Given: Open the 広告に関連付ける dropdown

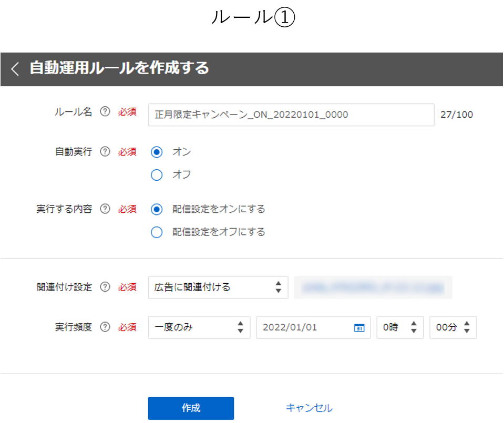Looking at the screenshot, I should 218,287.
